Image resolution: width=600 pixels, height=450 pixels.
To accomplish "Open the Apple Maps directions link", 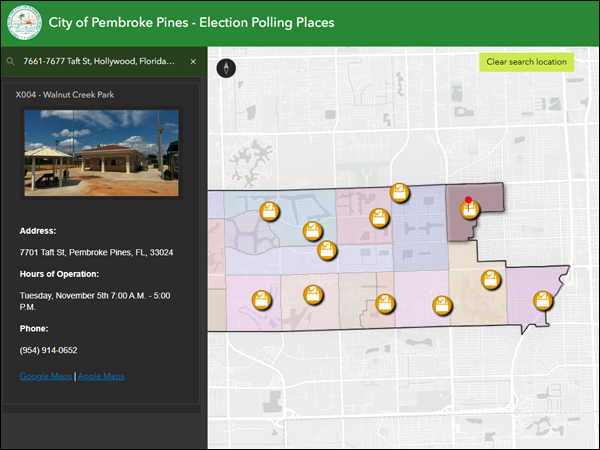I will tap(101, 376).
